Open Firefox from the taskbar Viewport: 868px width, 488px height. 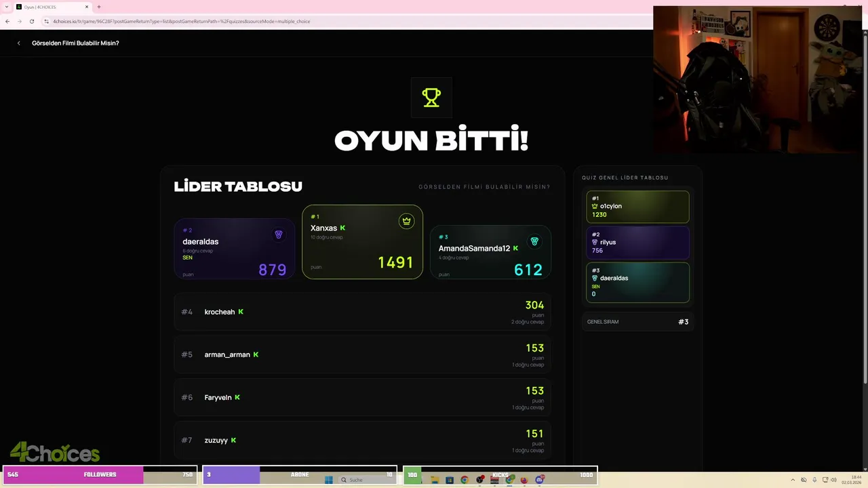click(x=524, y=480)
